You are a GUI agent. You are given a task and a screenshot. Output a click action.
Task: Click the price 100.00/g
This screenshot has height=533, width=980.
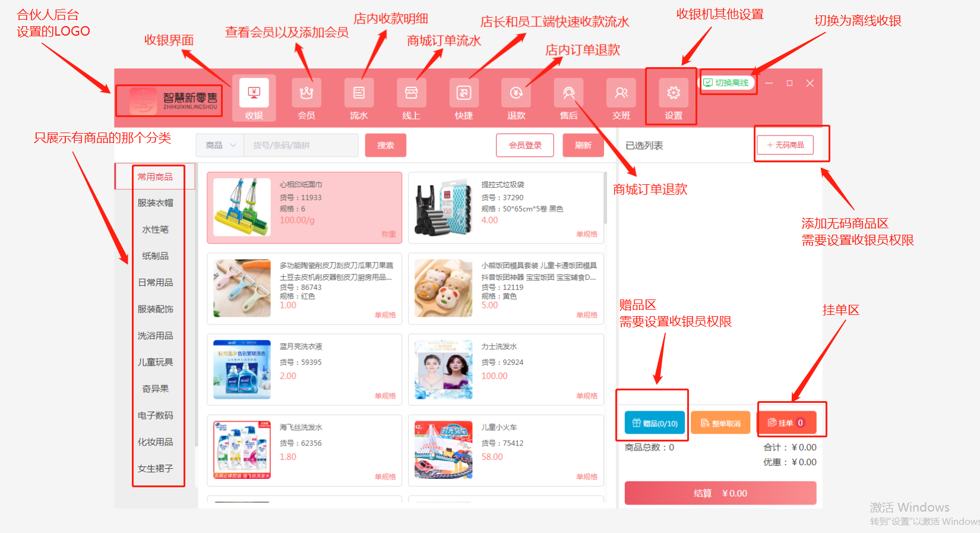point(297,220)
